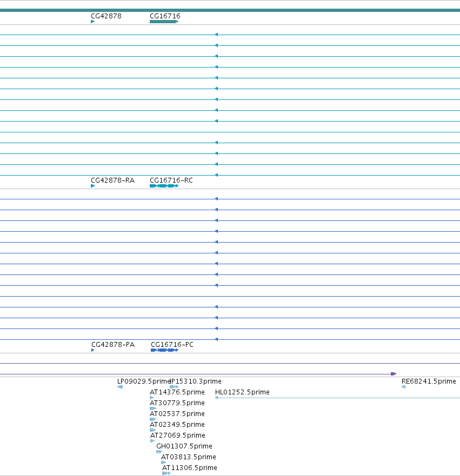The image size is (460, 476).
Task: Open the RE68241.5prime label
Action: (429, 381)
